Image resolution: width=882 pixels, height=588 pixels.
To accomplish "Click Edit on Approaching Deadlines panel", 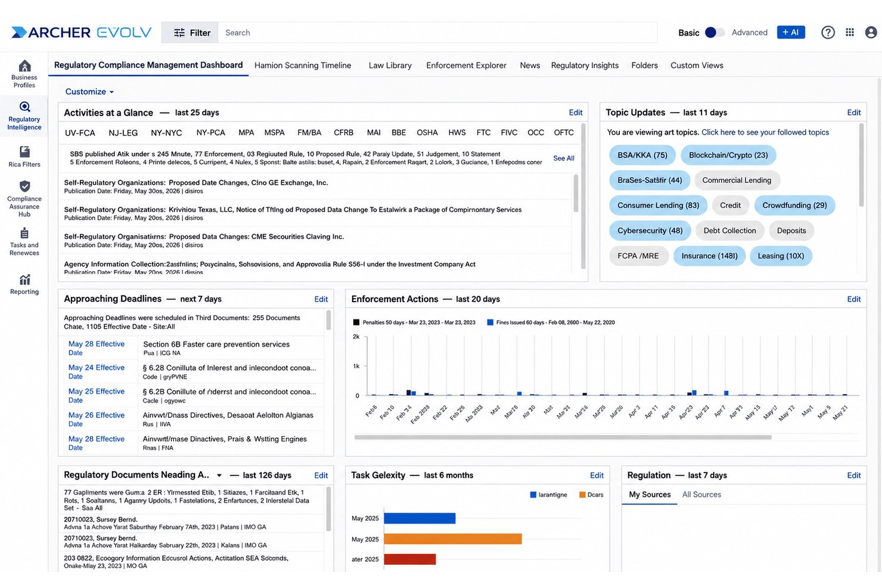I will (321, 299).
